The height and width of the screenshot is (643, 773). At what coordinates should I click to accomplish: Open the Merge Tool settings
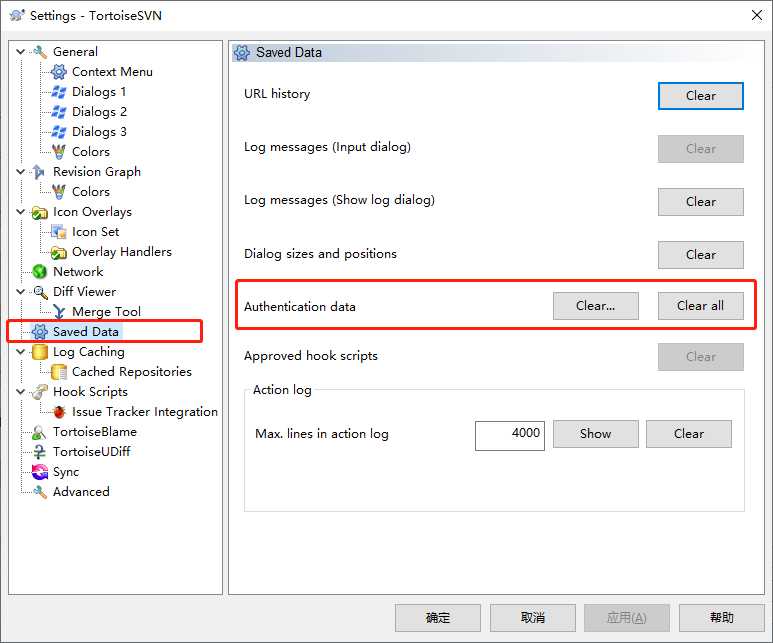[106, 312]
